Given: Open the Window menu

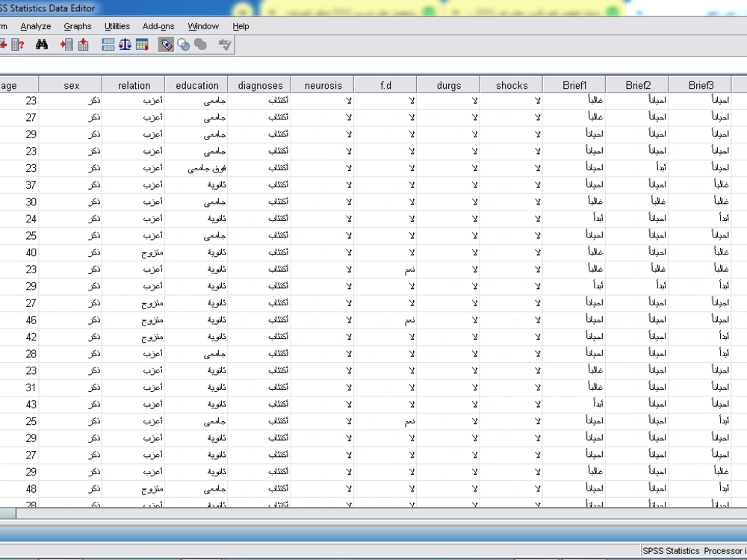Looking at the screenshot, I should pyautogui.click(x=202, y=26).
